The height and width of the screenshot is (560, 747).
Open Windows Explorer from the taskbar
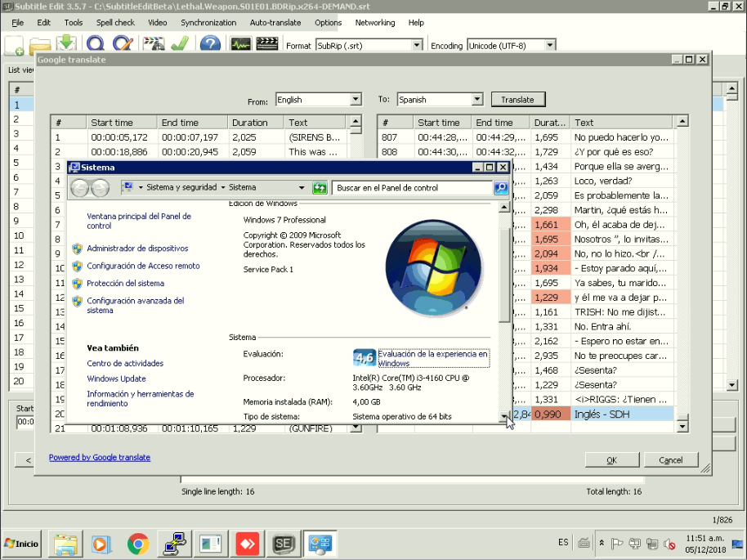[65, 544]
